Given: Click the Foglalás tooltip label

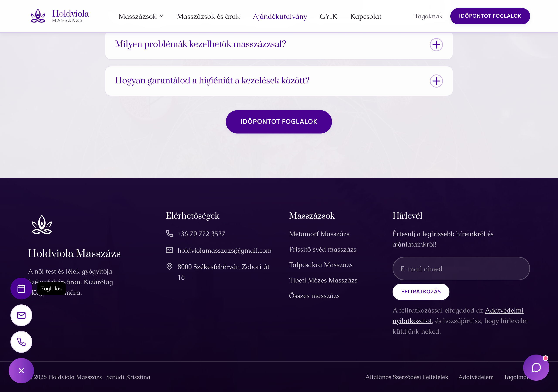Looking at the screenshot, I should (x=51, y=289).
